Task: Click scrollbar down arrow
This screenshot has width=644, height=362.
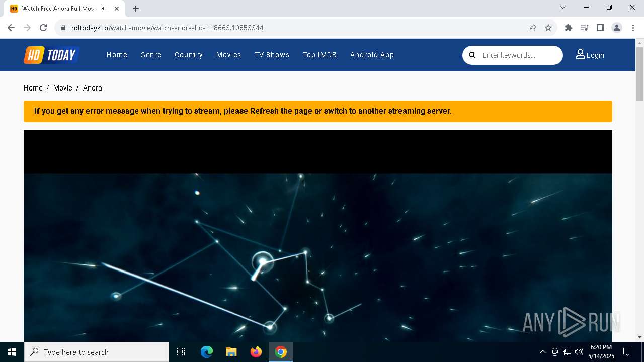Action: click(640, 337)
